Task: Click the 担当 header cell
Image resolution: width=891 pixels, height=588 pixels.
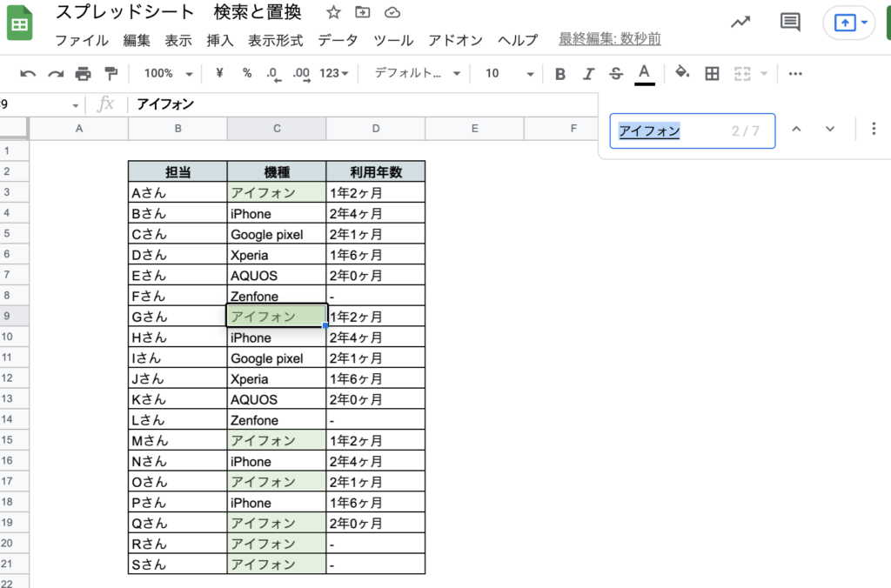Action: (x=178, y=171)
